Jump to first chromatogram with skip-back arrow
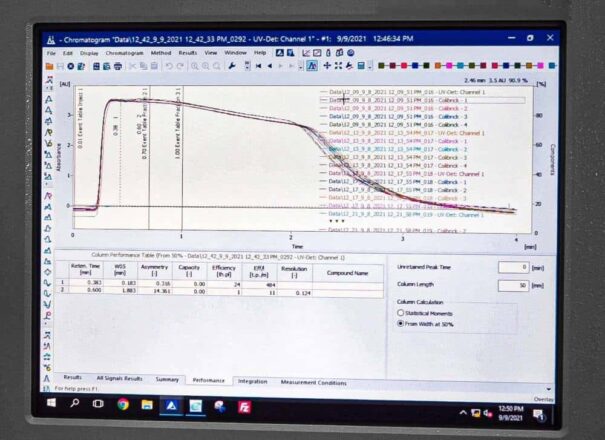This screenshot has height=440, width=605. [258, 66]
